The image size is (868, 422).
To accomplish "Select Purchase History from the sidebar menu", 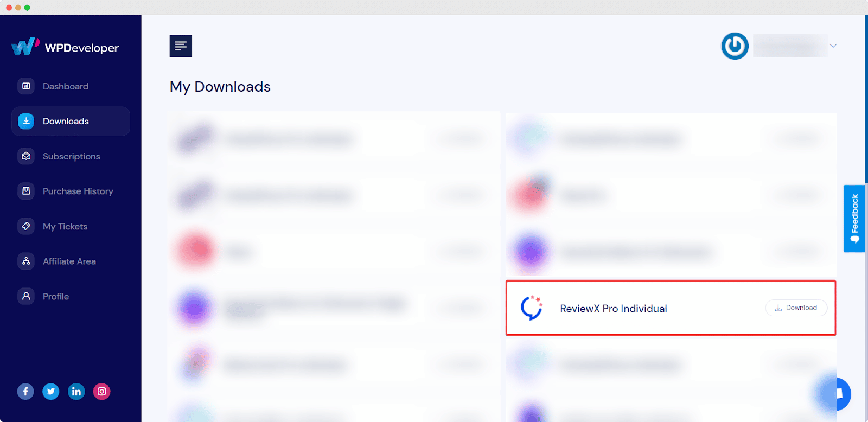I will (x=78, y=191).
